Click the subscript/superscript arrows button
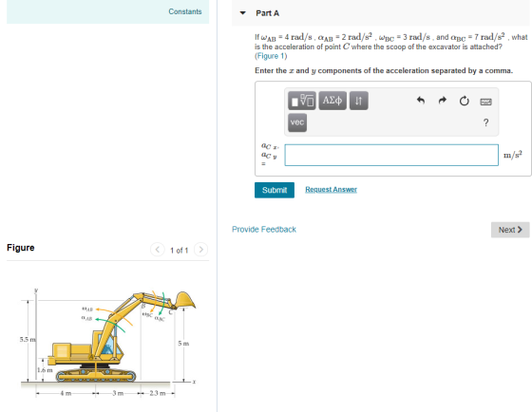Image resolution: width=532 pixels, height=412 pixels. tap(359, 101)
